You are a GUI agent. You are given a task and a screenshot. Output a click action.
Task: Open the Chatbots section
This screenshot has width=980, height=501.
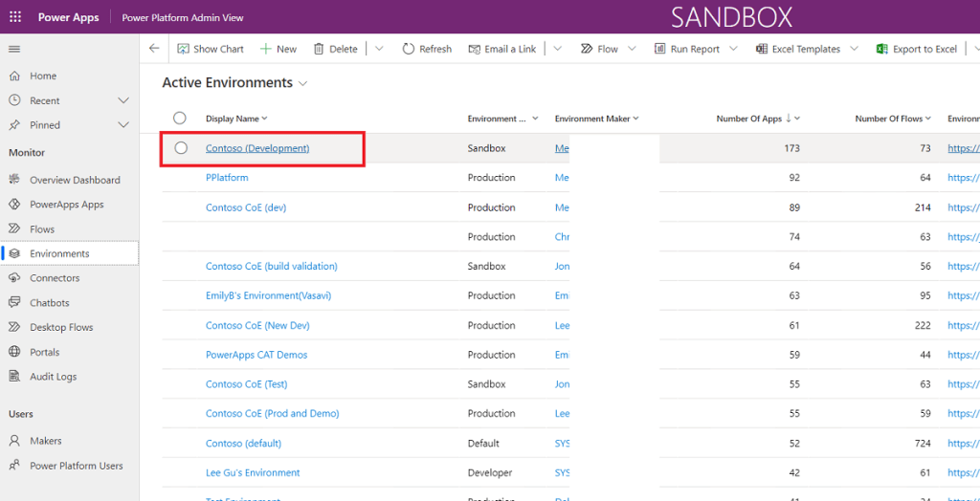[x=50, y=302]
